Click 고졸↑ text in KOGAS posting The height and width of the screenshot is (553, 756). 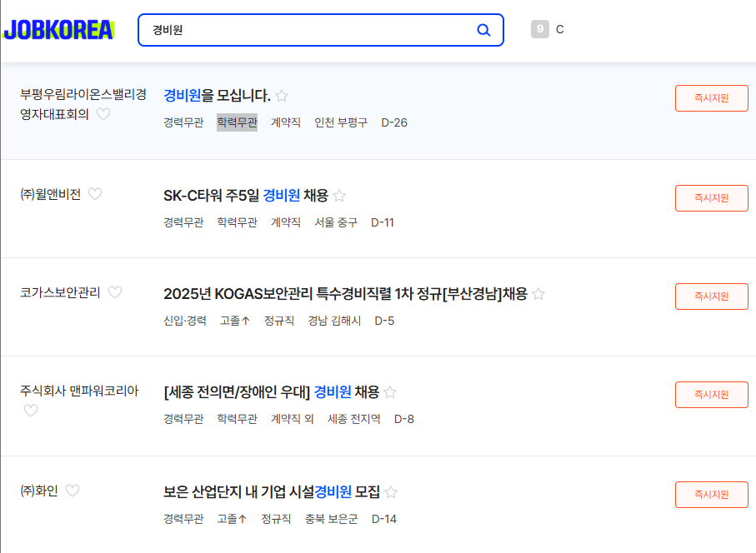[x=235, y=321]
